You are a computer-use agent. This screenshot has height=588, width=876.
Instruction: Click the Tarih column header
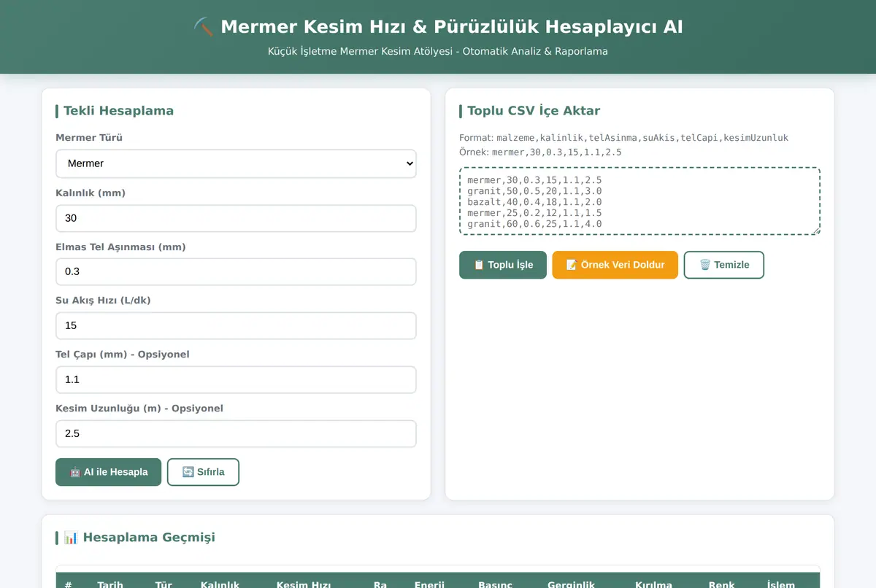pyautogui.click(x=110, y=584)
